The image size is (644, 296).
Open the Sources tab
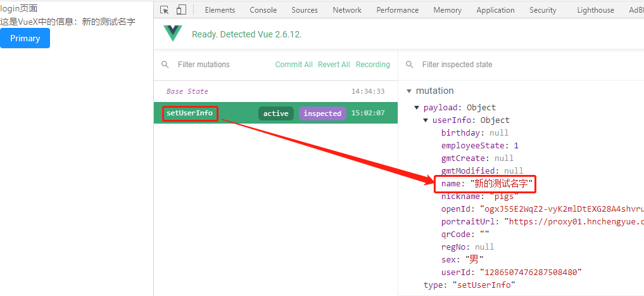point(305,10)
